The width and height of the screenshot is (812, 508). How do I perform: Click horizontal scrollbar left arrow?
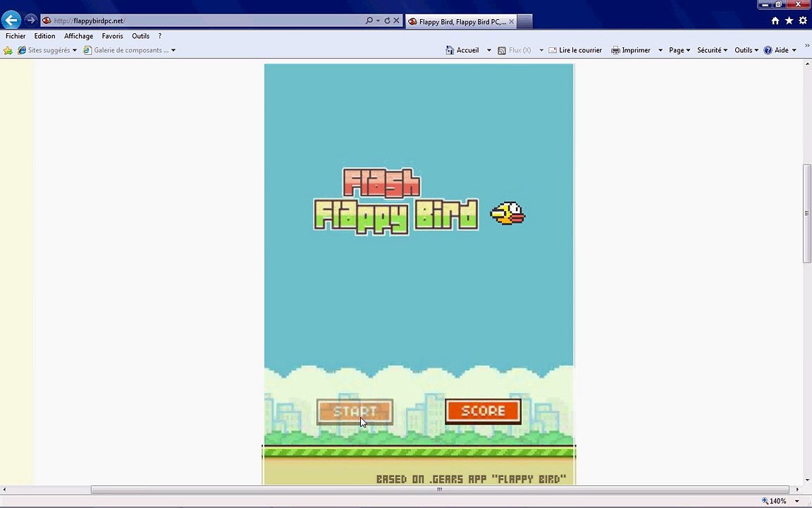click(x=4, y=490)
